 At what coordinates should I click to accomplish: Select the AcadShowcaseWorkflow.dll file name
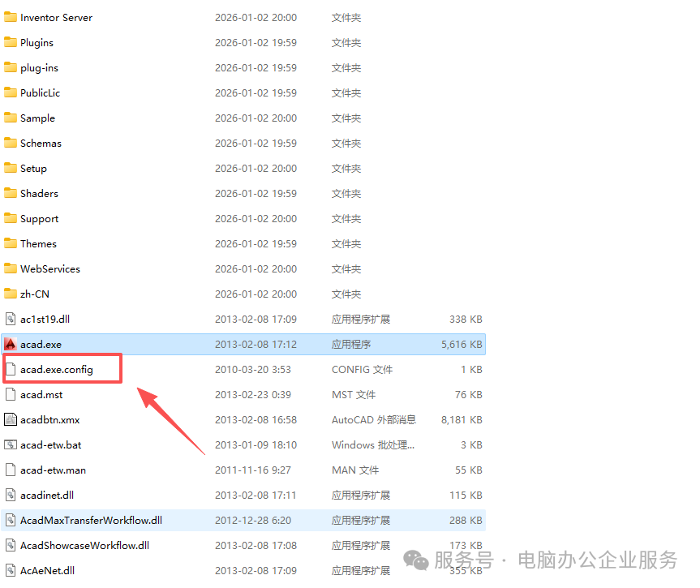tap(85, 545)
